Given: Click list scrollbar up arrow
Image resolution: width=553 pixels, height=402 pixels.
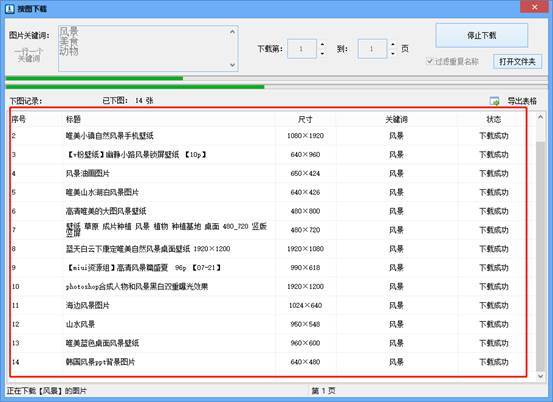Looking at the screenshot, I should (x=540, y=117).
